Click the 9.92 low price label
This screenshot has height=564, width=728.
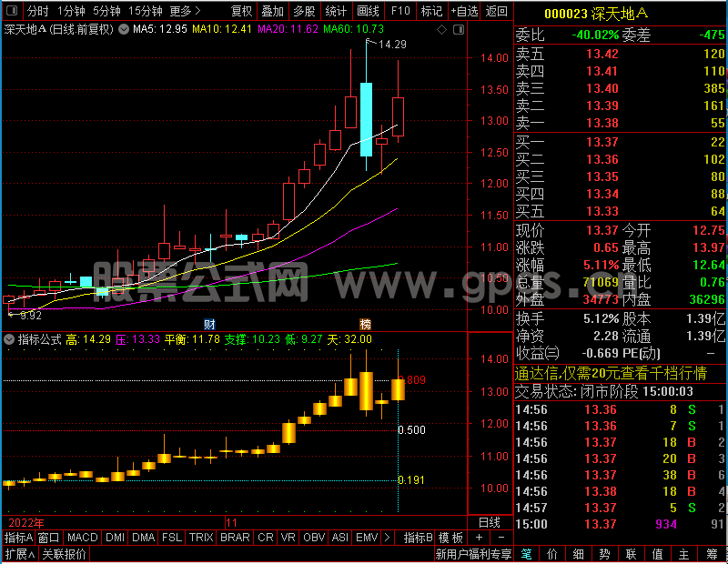click(31, 316)
